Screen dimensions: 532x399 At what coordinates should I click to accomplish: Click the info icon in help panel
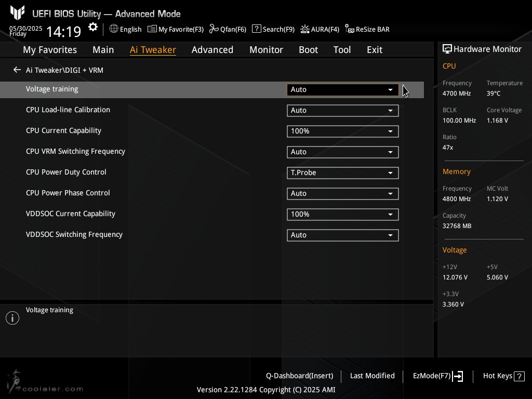coord(12,318)
